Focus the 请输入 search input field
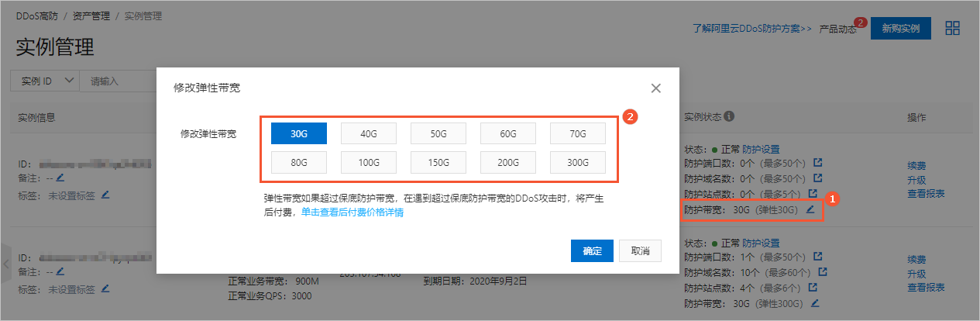Viewport: 980px width, 321px height. click(116, 81)
